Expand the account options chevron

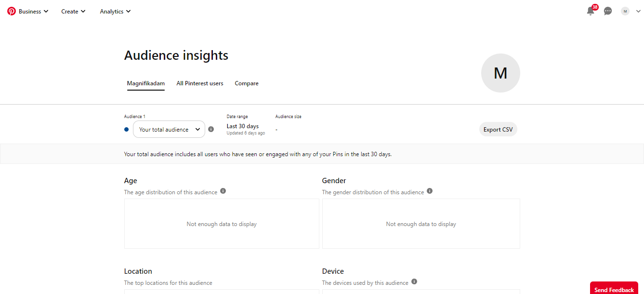pos(639,11)
